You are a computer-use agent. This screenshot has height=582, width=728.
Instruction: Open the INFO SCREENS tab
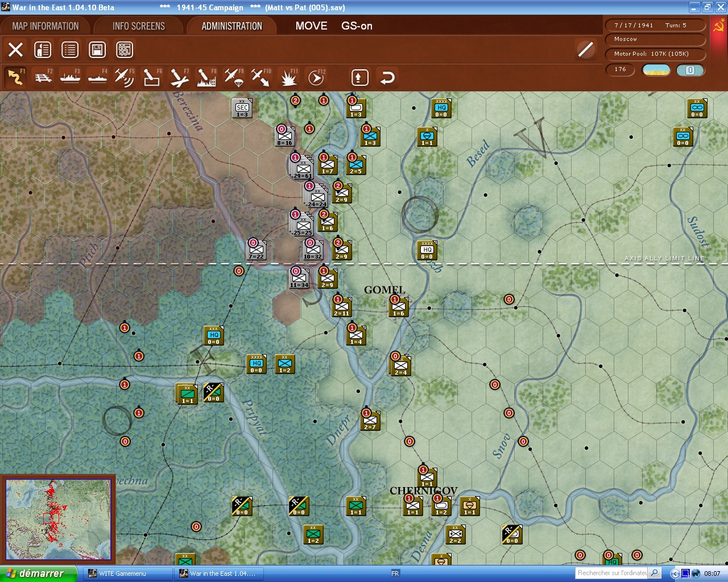click(x=138, y=26)
